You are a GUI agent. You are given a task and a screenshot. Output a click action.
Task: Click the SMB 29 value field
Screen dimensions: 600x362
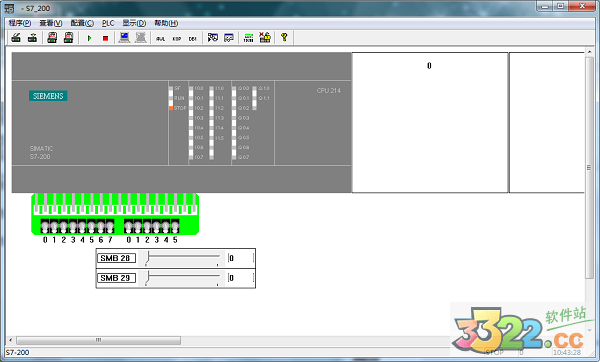pyautogui.click(x=241, y=278)
